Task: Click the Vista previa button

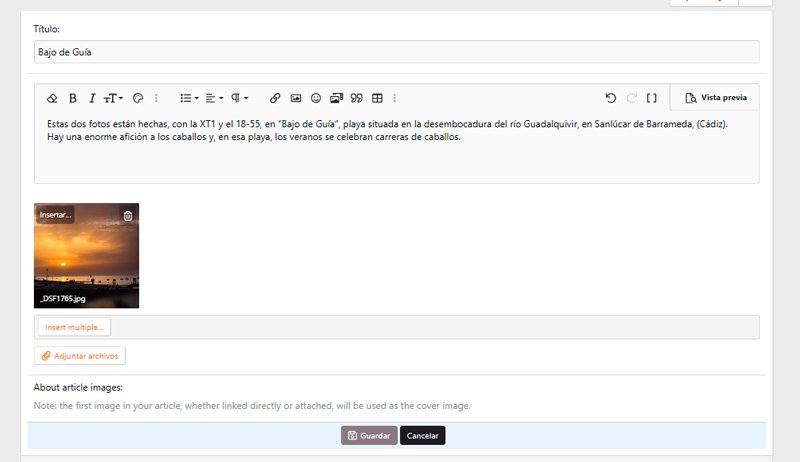Action: pyautogui.click(x=715, y=97)
